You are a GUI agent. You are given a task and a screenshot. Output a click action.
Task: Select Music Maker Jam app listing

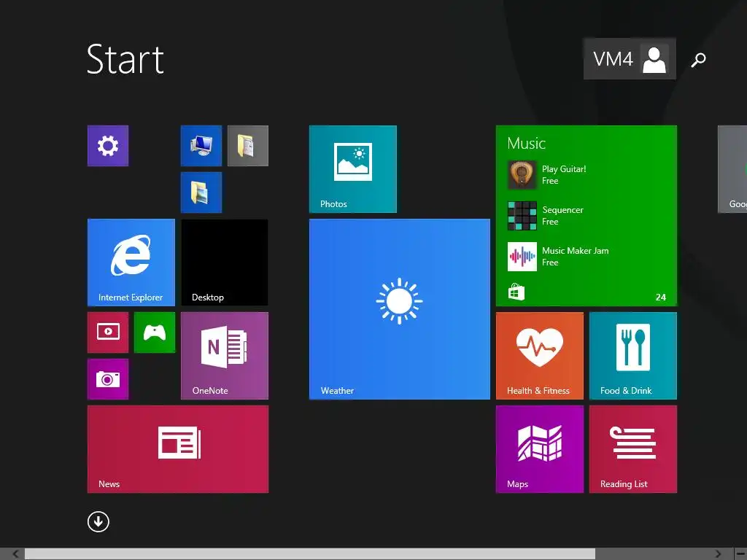558,257
